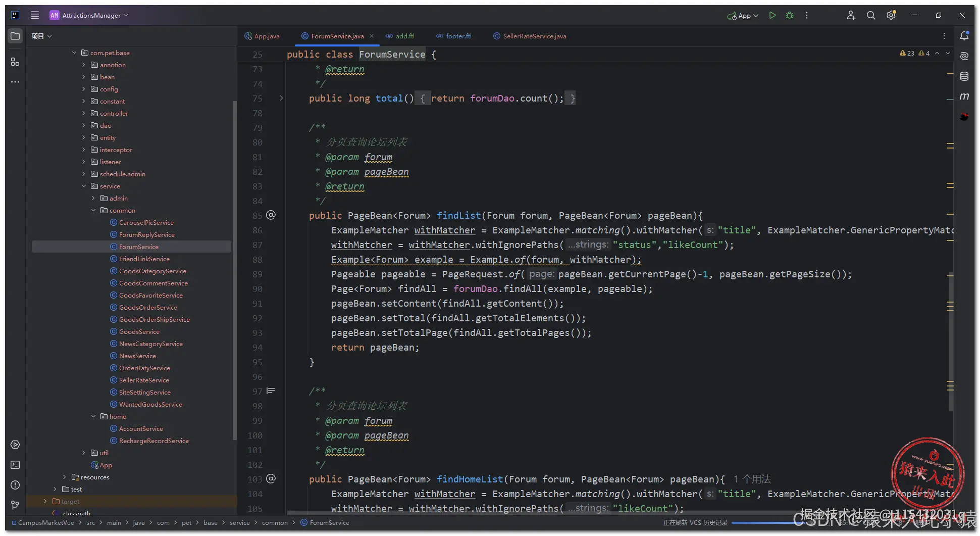The width and height of the screenshot is (980, 536).
Task: Click the gutter icon on line 85
Action: 271,215
